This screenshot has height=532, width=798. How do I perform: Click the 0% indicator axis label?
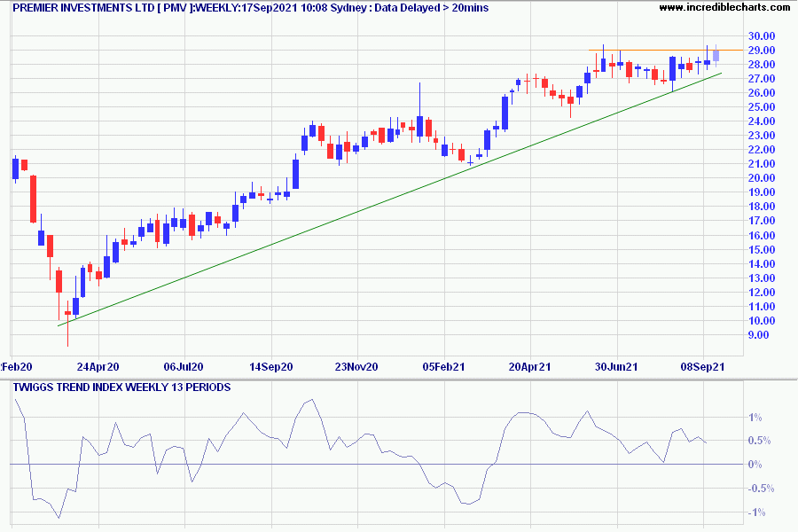click(x=755, y=465)
